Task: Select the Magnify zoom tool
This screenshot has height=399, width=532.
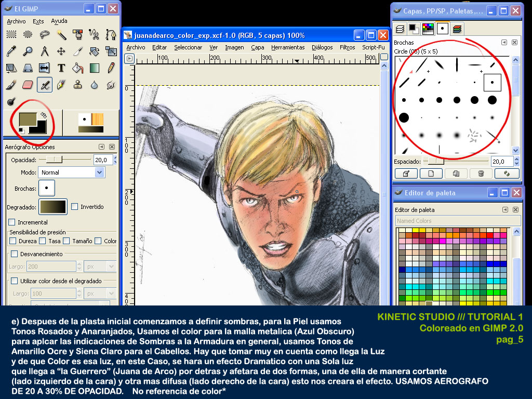Action: (28, 51)
